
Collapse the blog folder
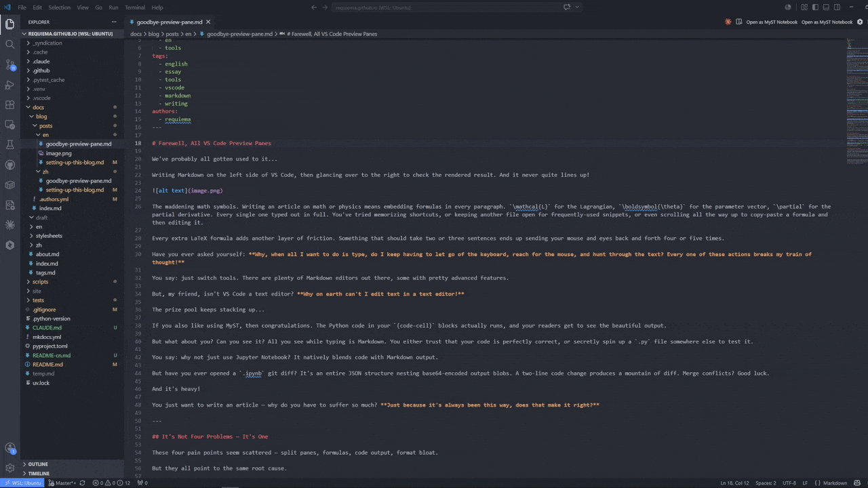click(x=72, y=117)
